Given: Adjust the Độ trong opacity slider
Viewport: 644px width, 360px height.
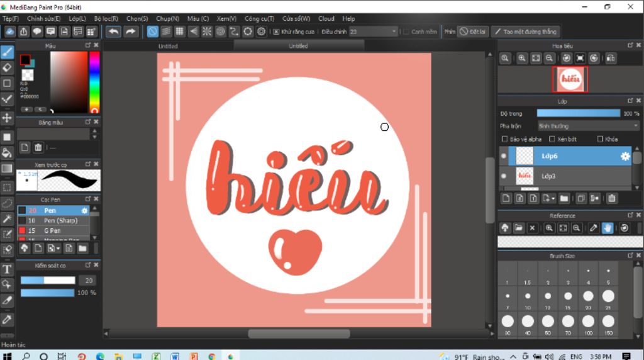Looking at the screenshot, I should click(x=579, y=113).
